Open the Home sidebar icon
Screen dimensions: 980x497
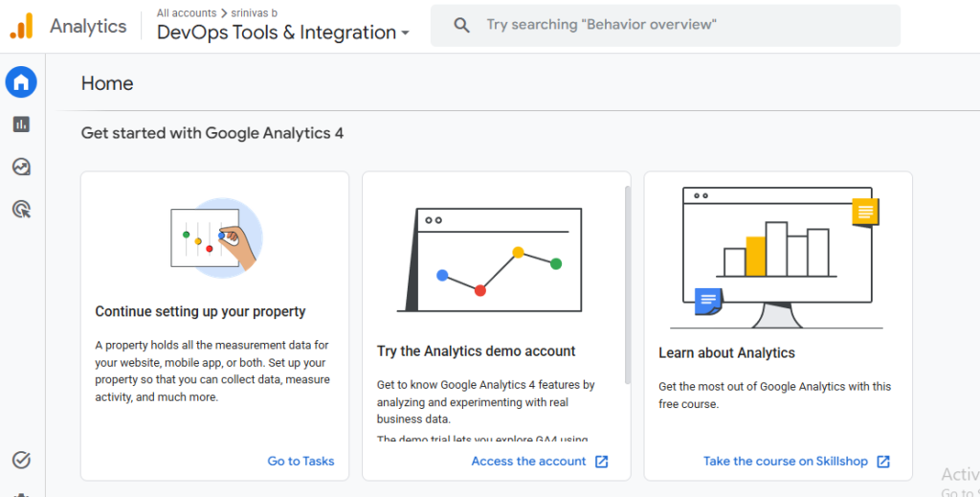[x=21, y=82]
